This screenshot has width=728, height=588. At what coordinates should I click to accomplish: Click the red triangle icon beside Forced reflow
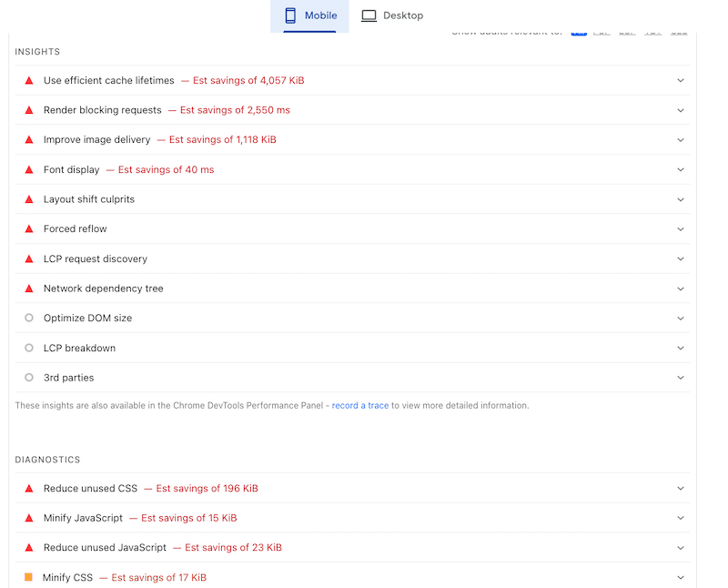(x=29, y=229)
